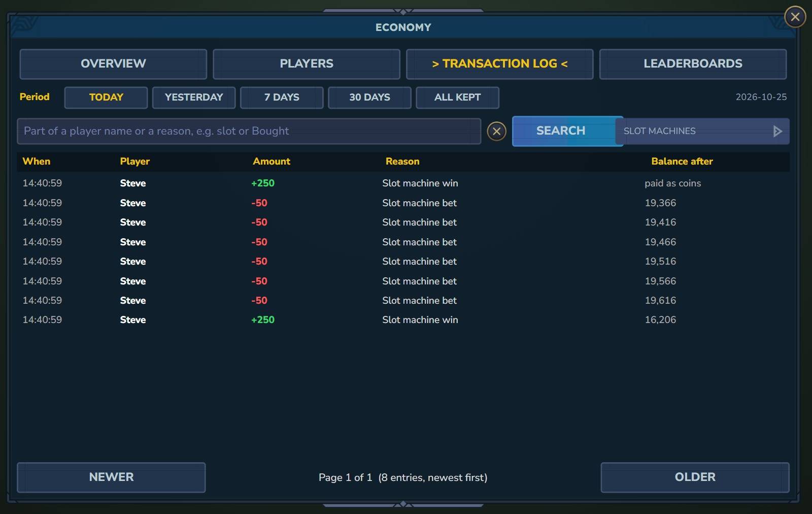Go to Newer entries
The image size is (812, 514).
[111, 477]
